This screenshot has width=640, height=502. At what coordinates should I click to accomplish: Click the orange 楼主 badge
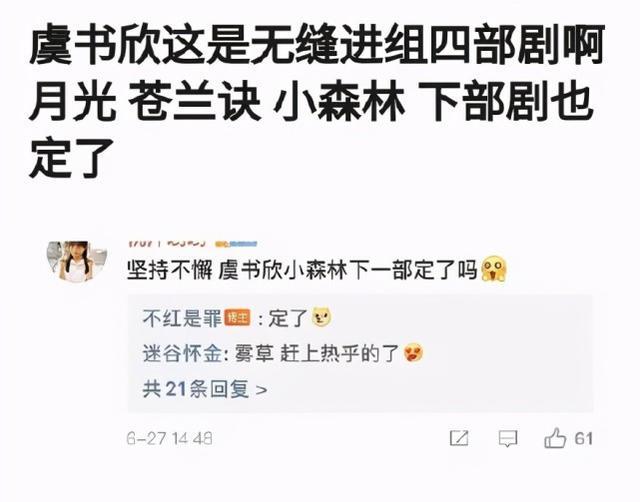pos(238,317)
